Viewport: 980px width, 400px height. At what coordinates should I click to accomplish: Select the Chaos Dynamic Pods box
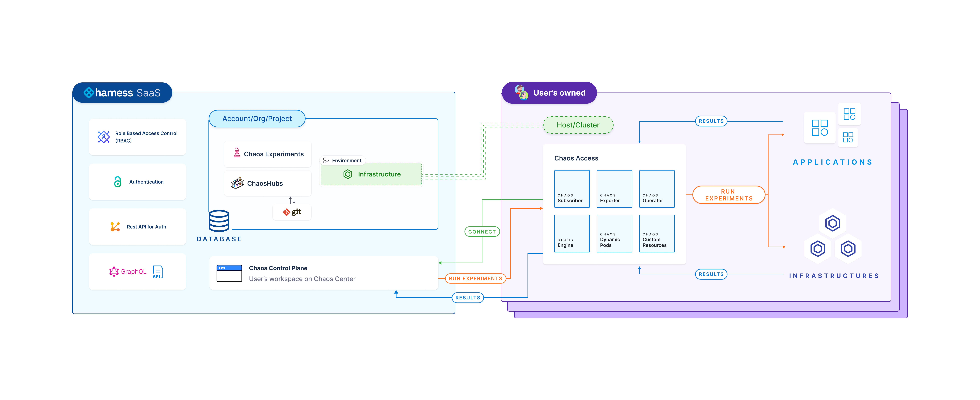click(614, 234)
